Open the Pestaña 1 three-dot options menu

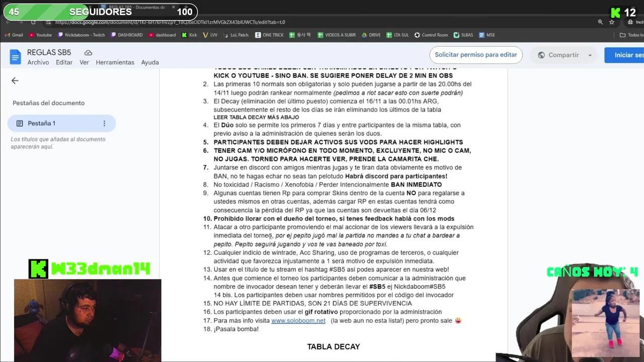[x=104, y=123]
